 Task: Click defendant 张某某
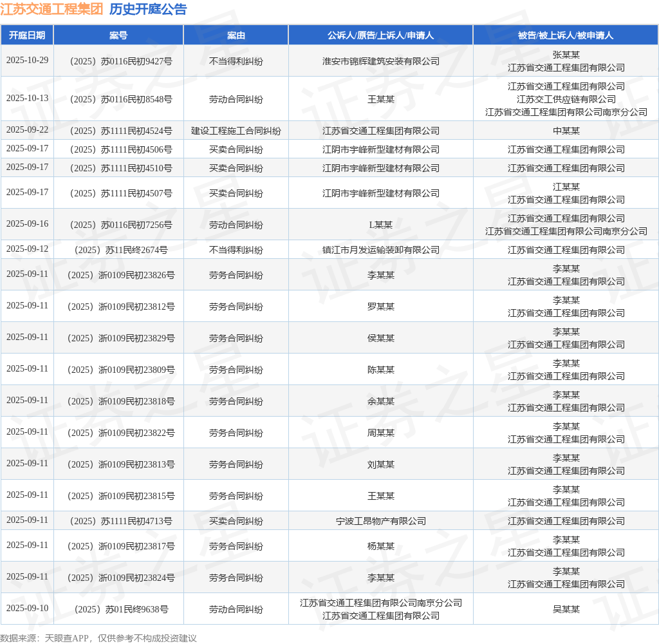566,55
